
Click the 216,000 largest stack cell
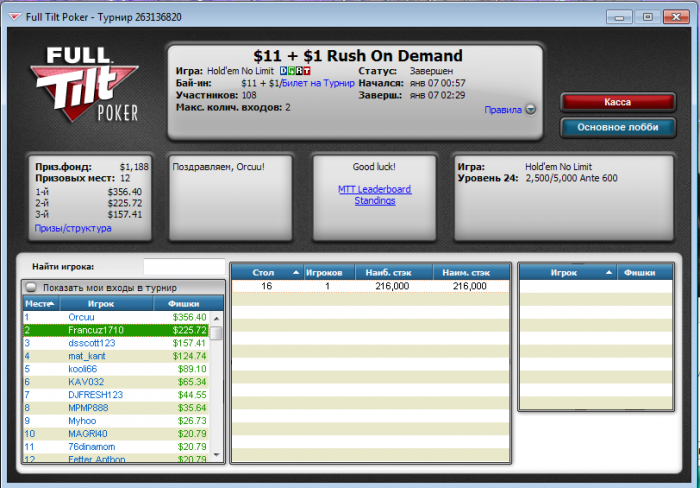392,286
